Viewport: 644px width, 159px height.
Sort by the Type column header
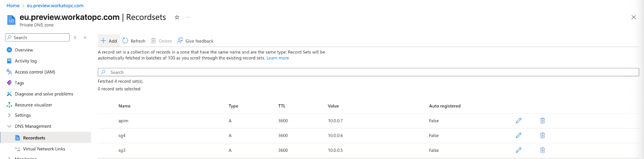pos(233,106)
